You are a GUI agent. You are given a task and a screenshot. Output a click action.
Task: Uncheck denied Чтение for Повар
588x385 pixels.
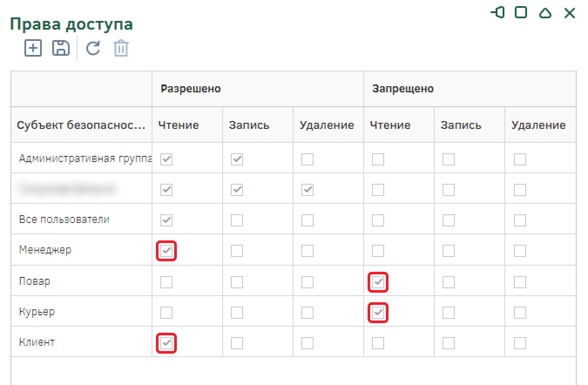click(x=378, y=282)
